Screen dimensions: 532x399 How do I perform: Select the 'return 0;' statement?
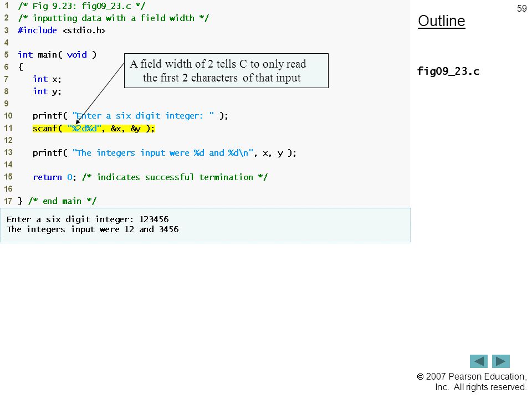[x=54, y=177]
